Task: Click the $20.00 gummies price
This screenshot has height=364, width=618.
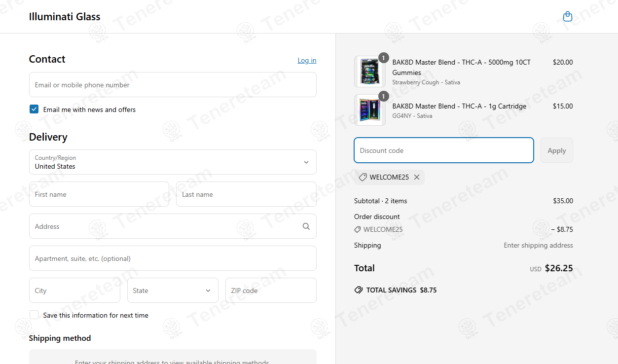Action: pyautogui.click(x=563, y=62)
